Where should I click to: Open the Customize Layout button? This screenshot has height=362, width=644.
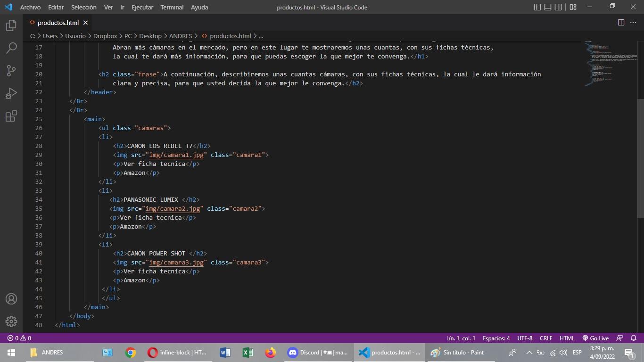tap(573, 7)
